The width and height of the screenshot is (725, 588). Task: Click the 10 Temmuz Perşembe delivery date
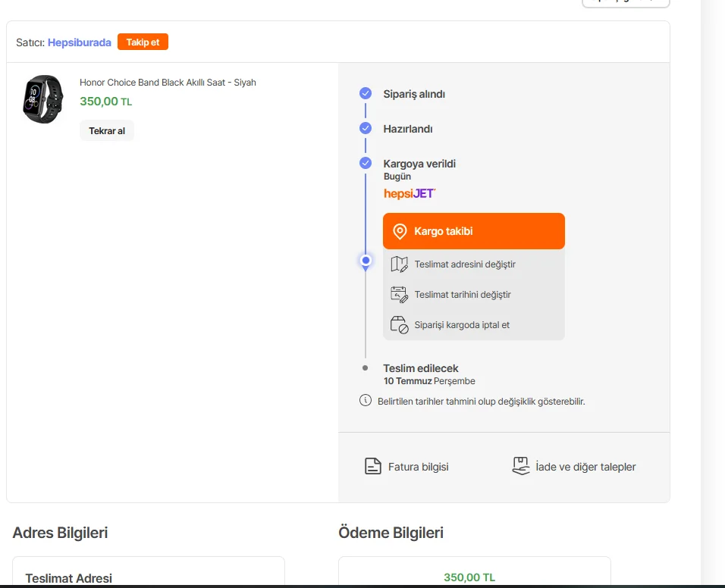tap(429, 381)
